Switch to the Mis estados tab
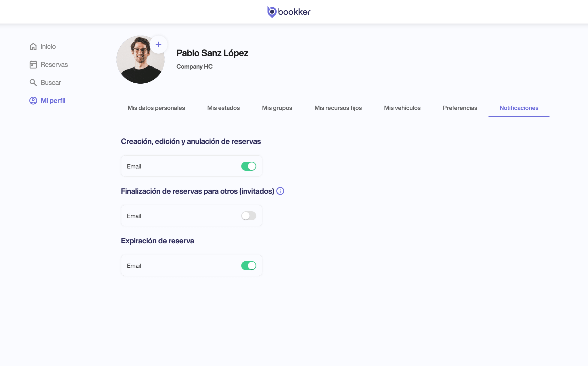 [223, 108]
